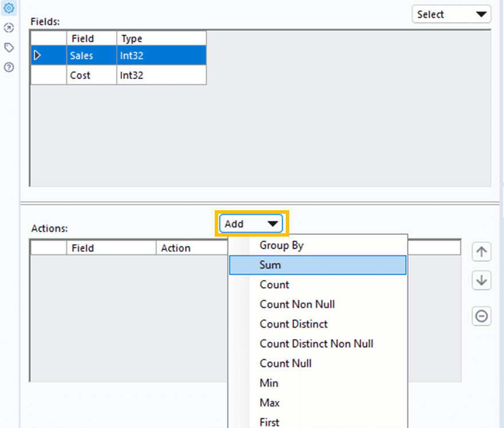The width and height of the screenshot is (504, 428).
Task: Select Count Distinct Non Null
Action: [316, 344]
